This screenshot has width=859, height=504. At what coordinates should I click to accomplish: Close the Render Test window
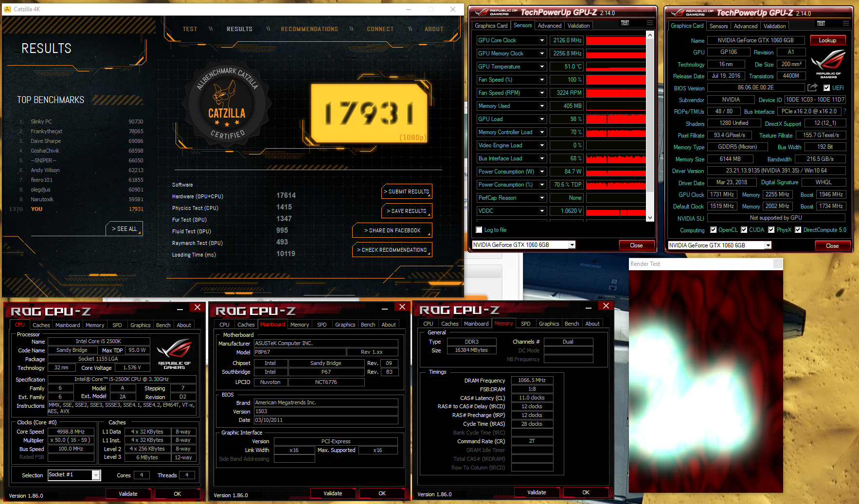(x=778, y=264)
